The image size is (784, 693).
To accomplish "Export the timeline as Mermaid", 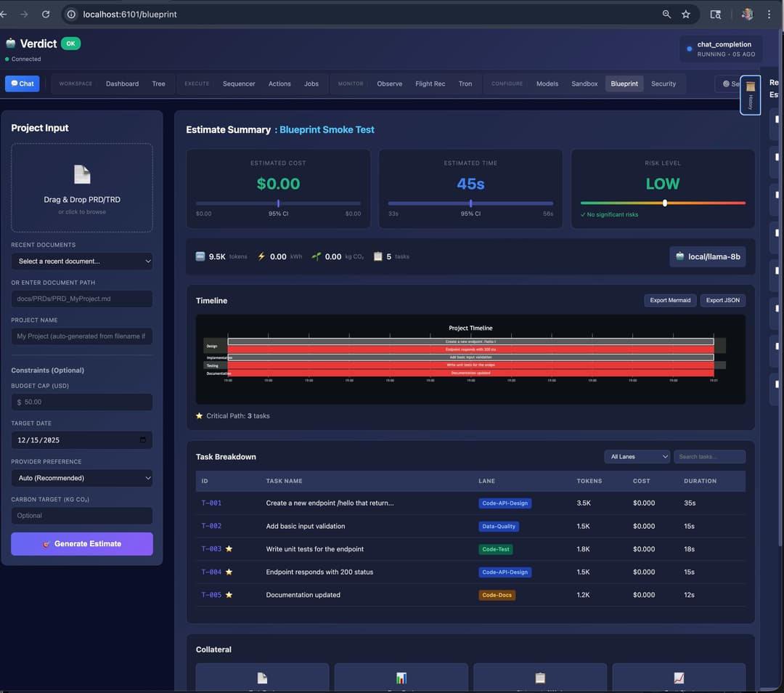I will (x=669, y=300).
